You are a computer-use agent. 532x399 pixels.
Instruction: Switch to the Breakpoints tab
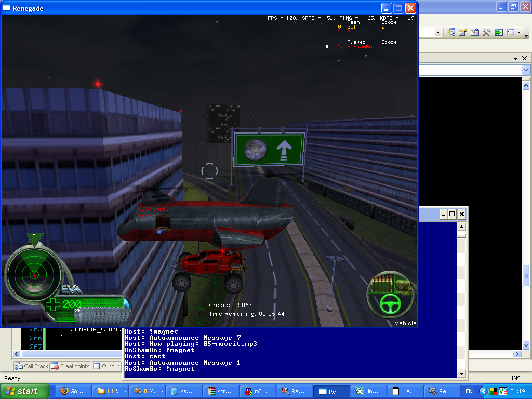(x=71, y=366)
